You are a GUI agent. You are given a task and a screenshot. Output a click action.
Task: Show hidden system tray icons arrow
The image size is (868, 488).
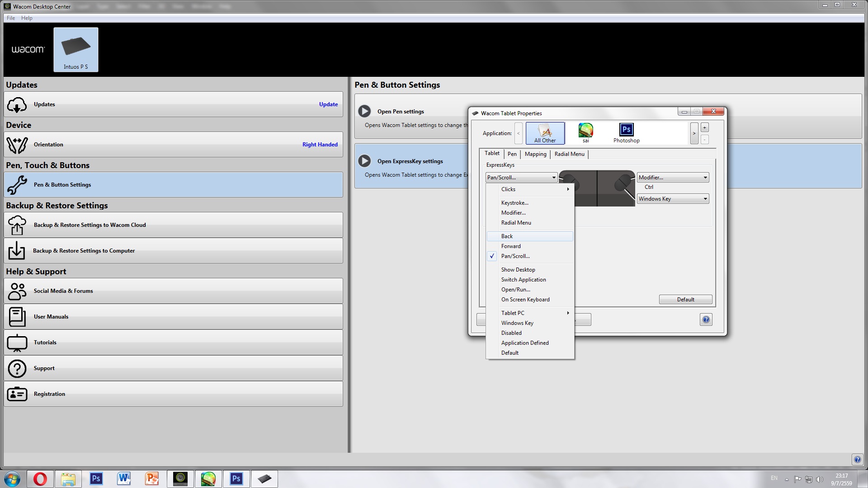click(x=787, y=479)
